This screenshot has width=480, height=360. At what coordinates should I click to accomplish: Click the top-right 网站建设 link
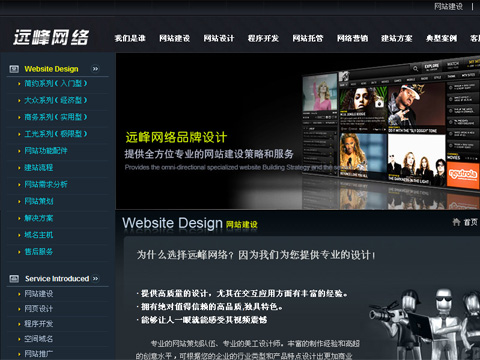click(448, 6)
